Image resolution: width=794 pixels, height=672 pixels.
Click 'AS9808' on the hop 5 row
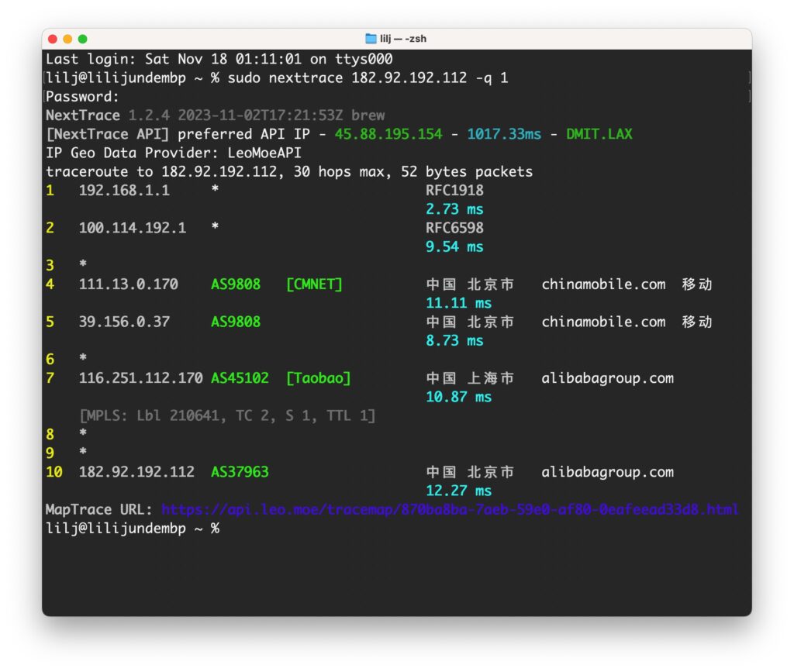[236, 321]
